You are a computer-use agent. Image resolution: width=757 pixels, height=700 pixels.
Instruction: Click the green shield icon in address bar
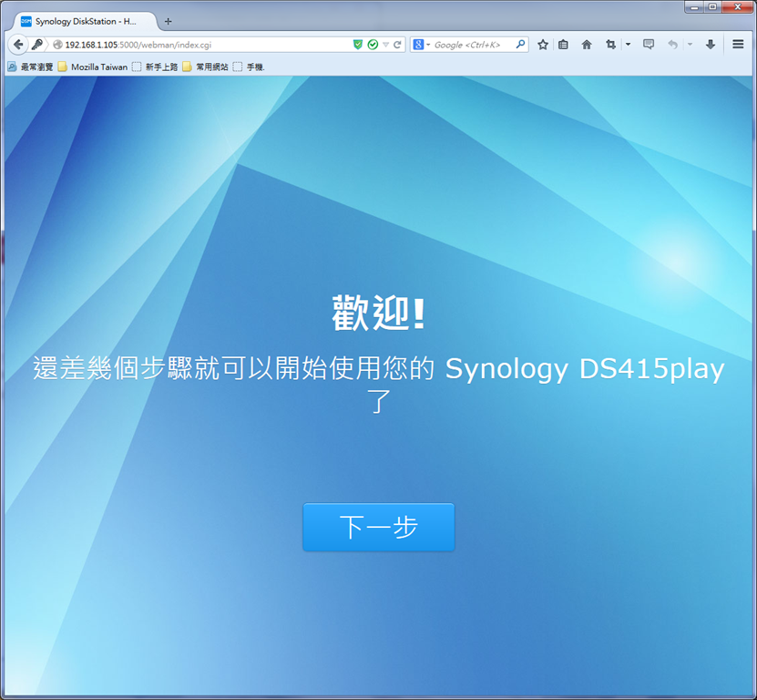pos(358,45)
